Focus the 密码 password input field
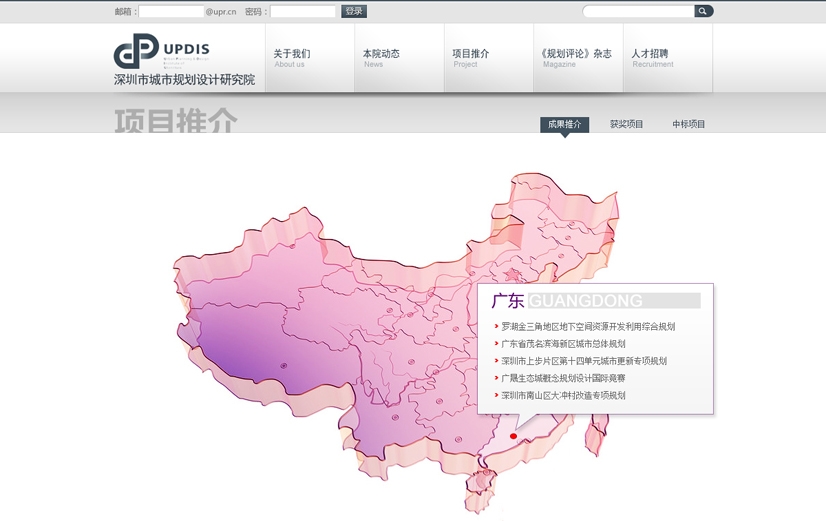826x521 pixels. 303,12
